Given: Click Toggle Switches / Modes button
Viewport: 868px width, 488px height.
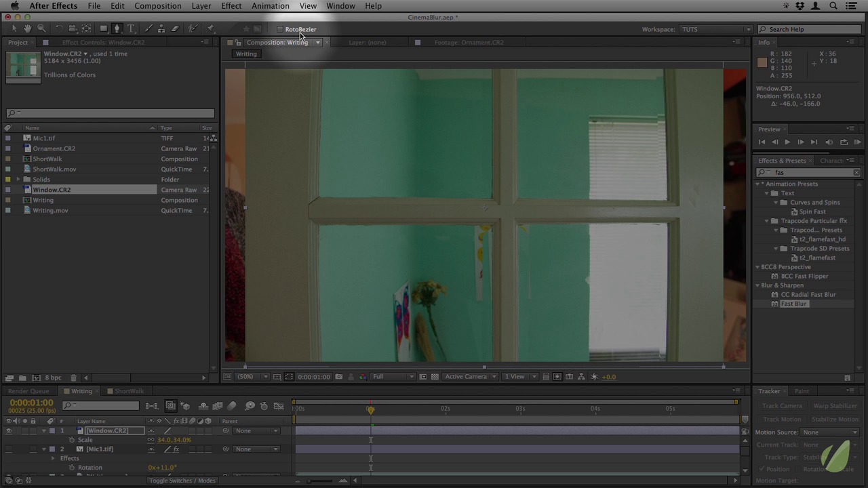Looking at the screenshot, I should 182,481.
